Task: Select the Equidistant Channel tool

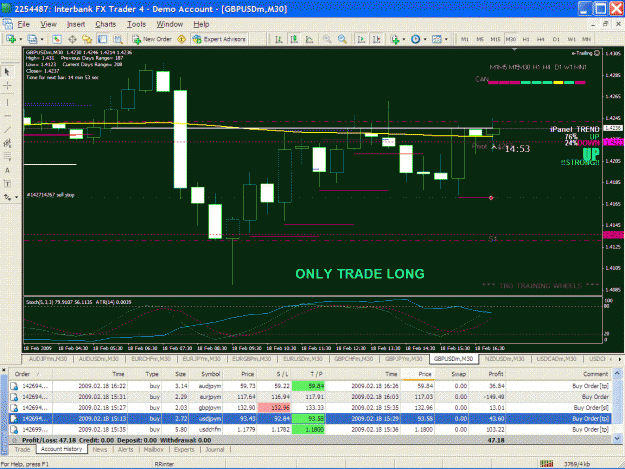Action: tap(7, 143)
